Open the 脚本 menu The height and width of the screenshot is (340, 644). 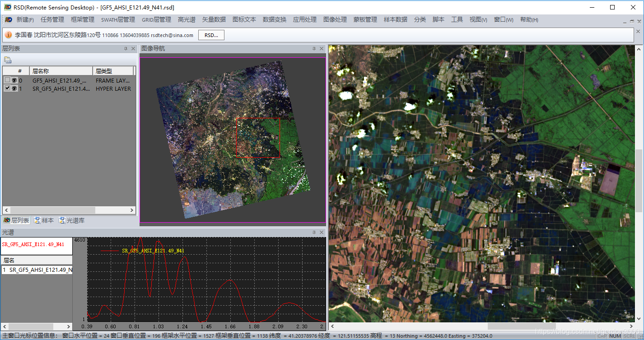(x=439, y=20)
